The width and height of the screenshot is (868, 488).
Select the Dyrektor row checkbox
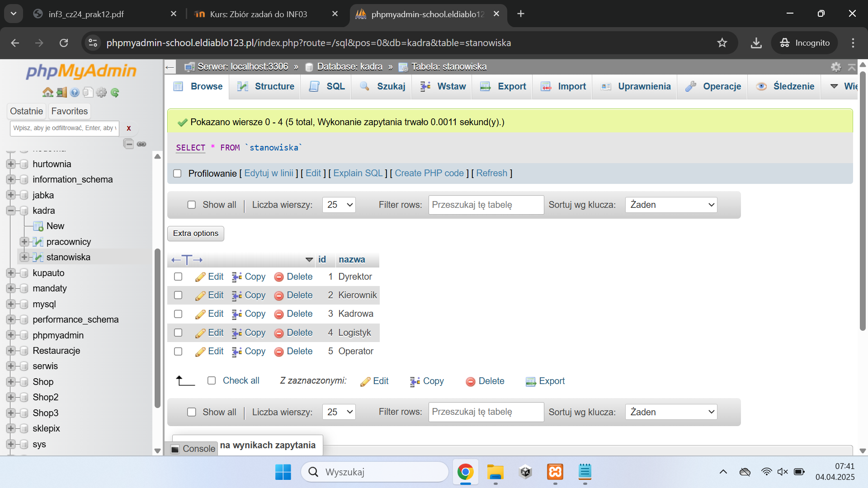pyautogui.click(x=178, y=277)
